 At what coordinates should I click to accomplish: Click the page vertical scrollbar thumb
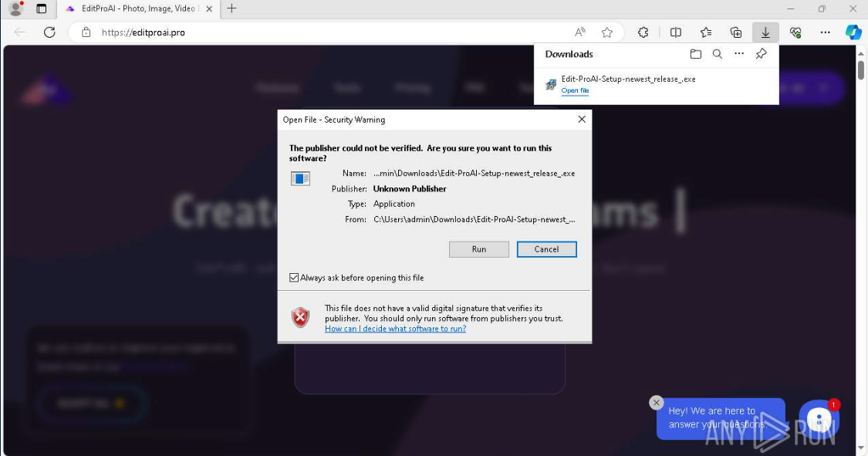(861, 70)
